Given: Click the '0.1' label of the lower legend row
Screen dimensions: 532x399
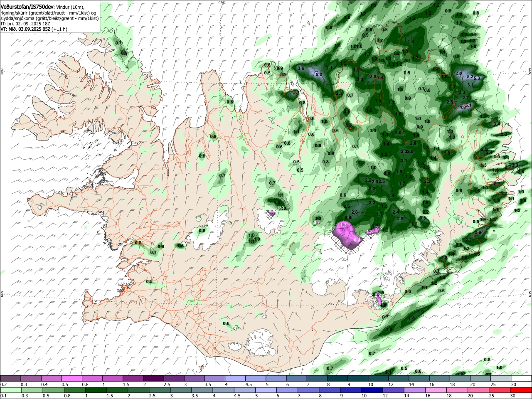Looking at the screenshot, I should (x=3, y=396).
